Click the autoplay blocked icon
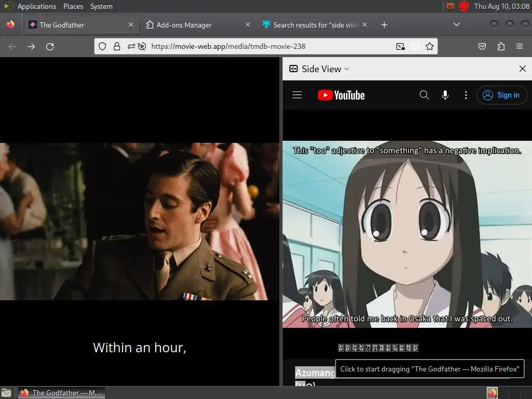 click(x=142, y=46)
